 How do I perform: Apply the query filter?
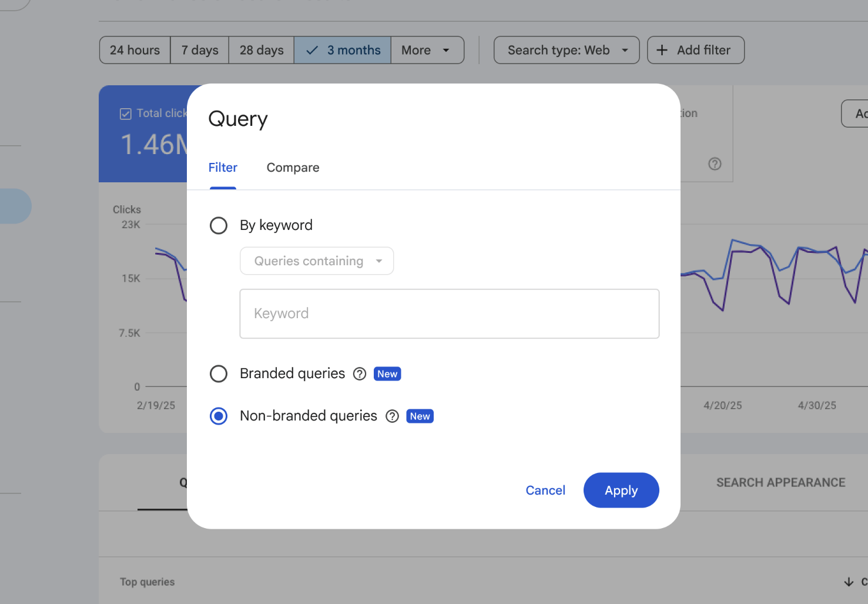click(621, 490)
